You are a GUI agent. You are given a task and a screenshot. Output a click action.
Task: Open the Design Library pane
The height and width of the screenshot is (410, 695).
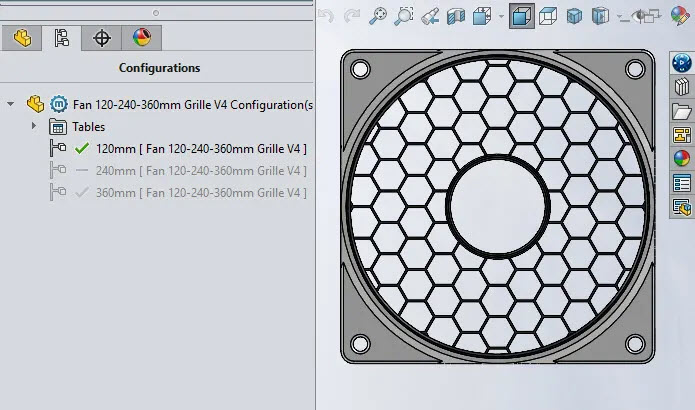coord(682,87)
